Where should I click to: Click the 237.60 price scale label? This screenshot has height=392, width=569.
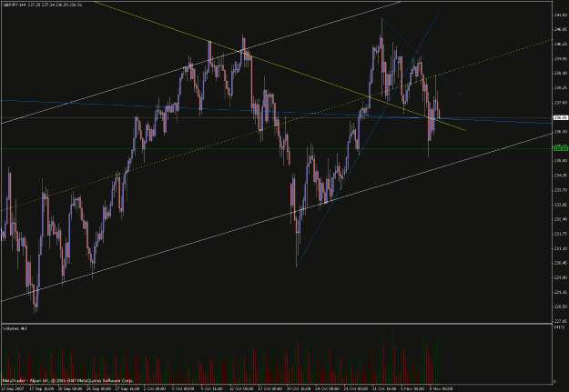click(561, 103)
